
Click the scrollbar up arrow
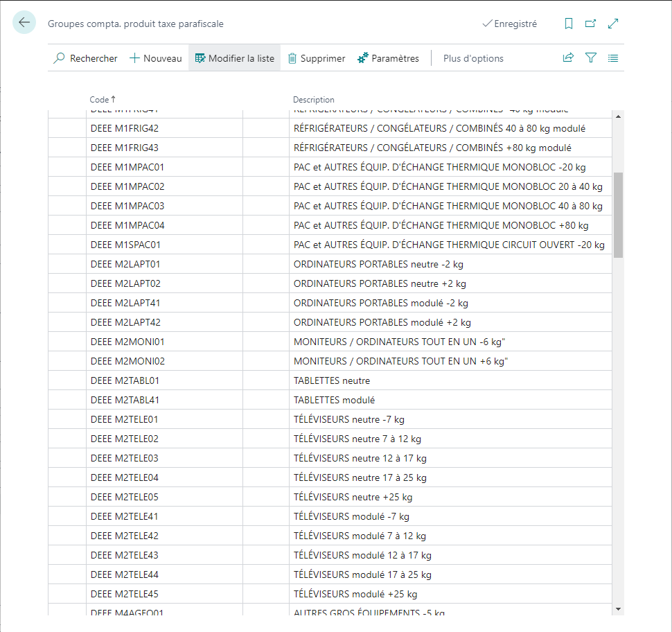click(x=618, y=116)
